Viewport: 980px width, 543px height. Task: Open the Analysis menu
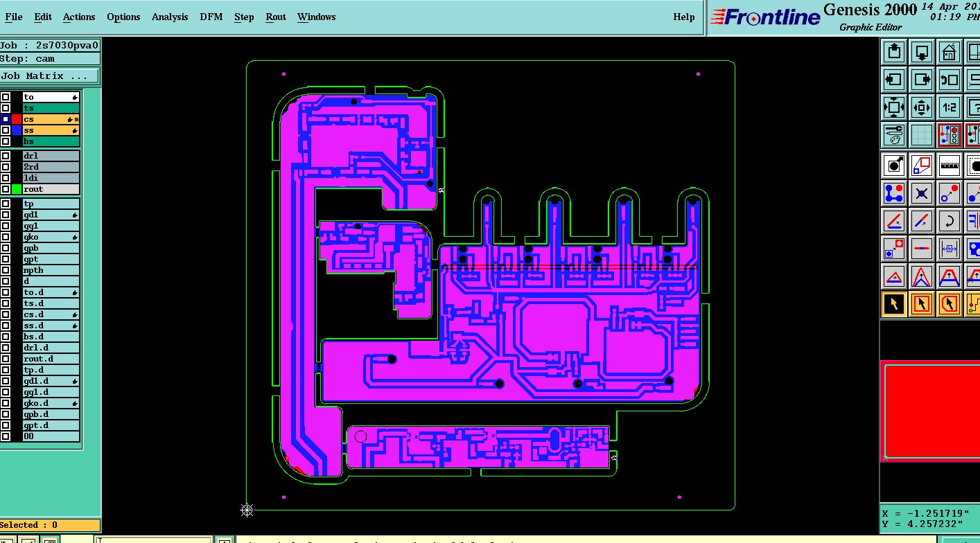click(170, 17)
